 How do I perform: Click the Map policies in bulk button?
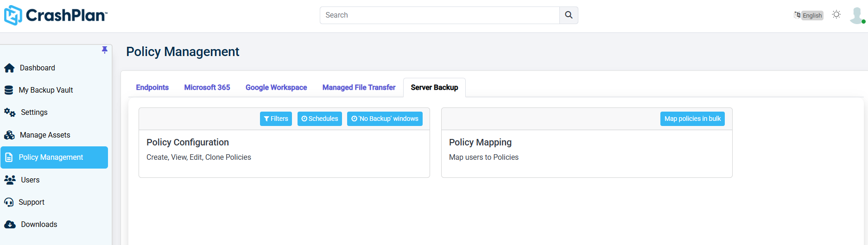click(692, 119)
